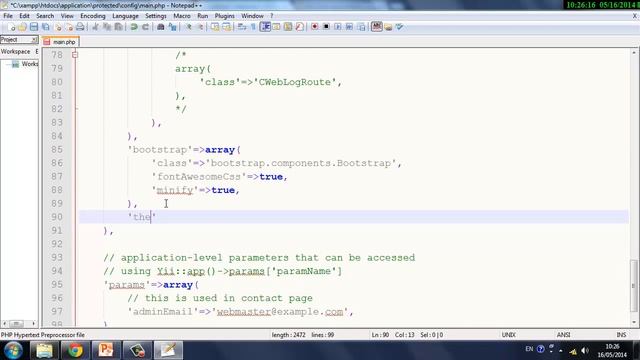
Task: Click 'CWebLogRoute' text on line 80
Action: (x=294, y=82)
